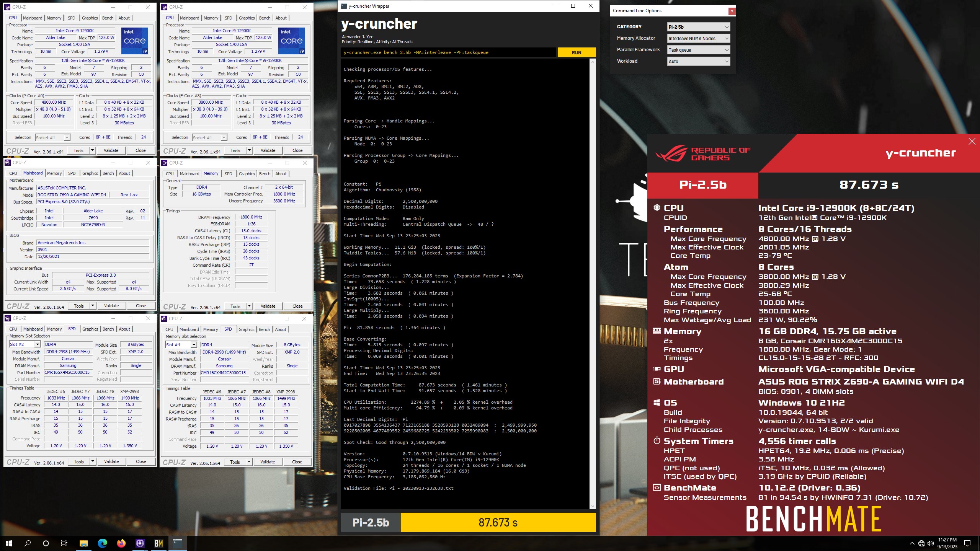Click the Intel Core i9 logo in the E-Core CPU-Z window
The height and width of the screenshot is (551, 980).
pos(292,41)
